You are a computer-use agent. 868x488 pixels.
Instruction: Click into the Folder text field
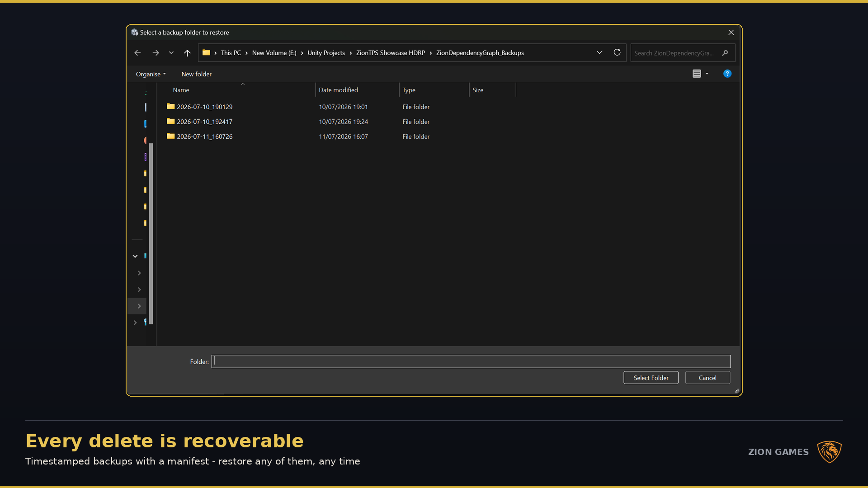point(471,361)
